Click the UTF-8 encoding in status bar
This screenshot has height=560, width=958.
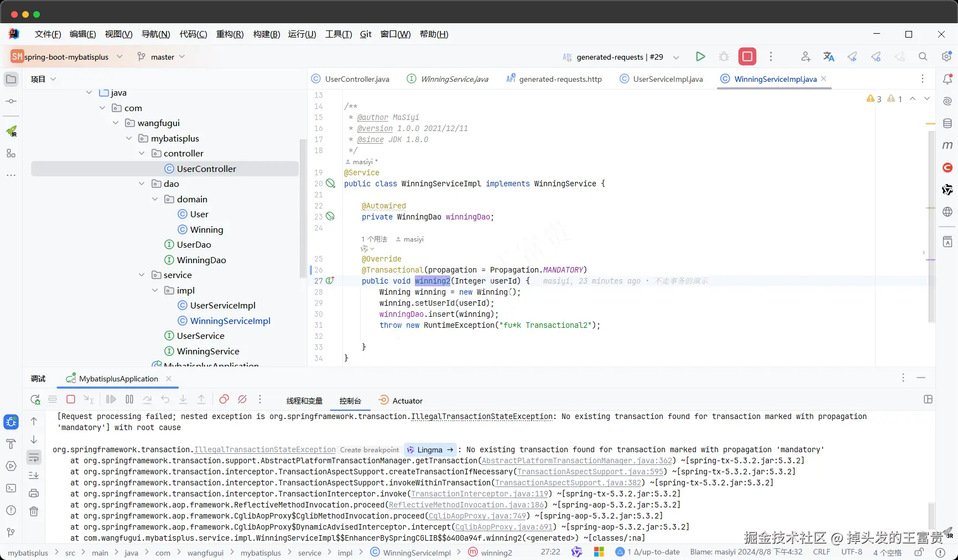pyautogui.click(x=851, y=552)
